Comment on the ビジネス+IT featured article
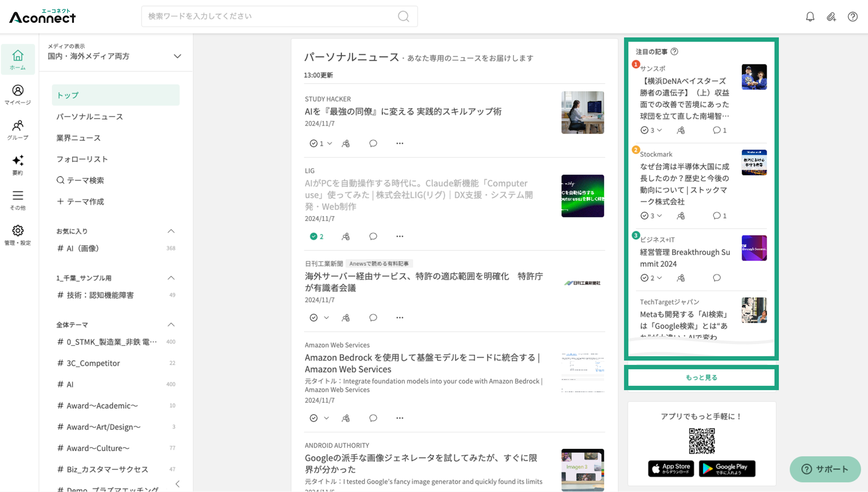 [716, 278]
